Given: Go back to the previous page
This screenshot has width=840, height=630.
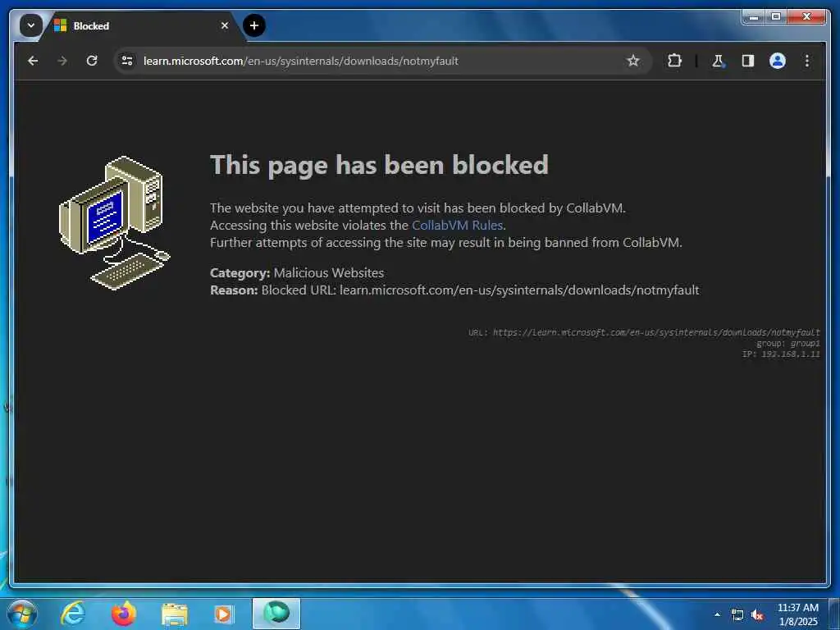Looking at the screenshot, I should coord(33,61).
